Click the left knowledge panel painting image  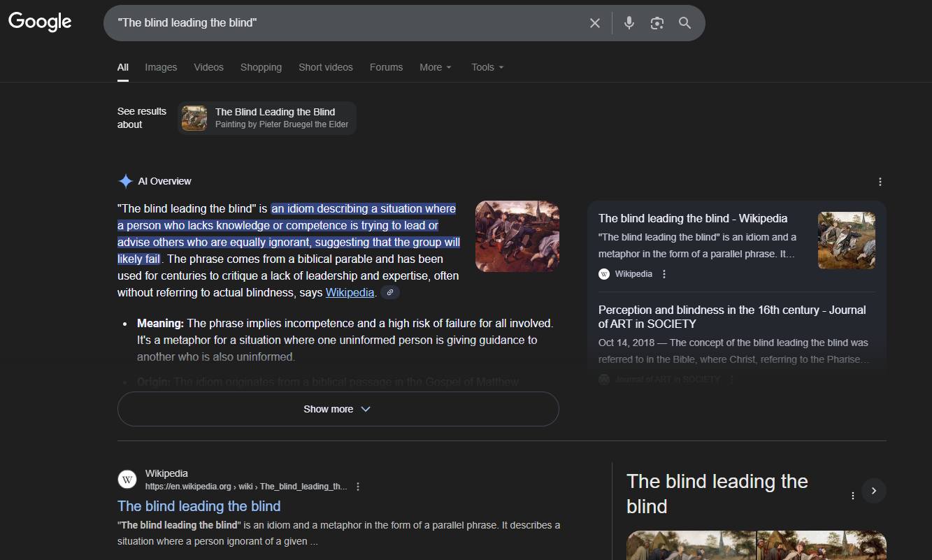(x=691, y=545)
